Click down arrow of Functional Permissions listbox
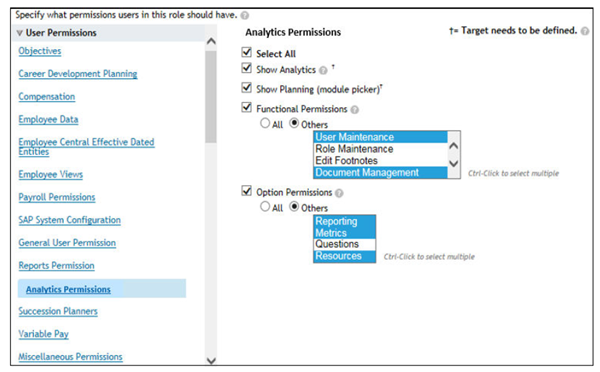The image size is (600, 372). [453, 163]
